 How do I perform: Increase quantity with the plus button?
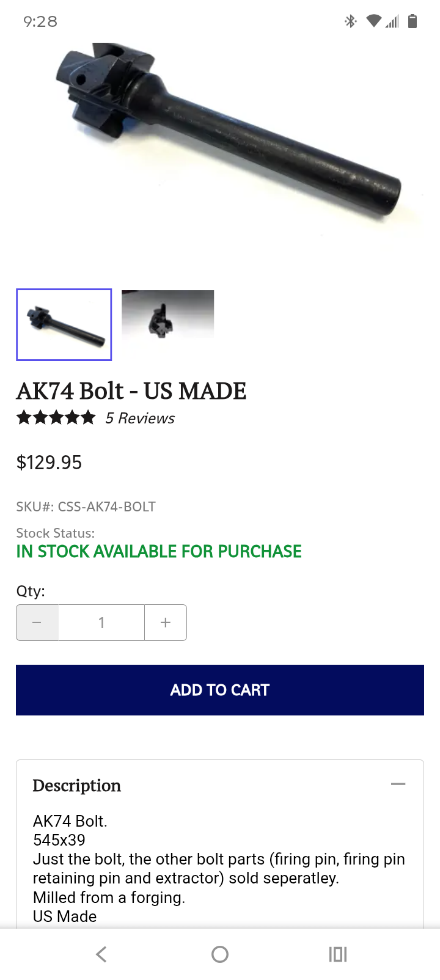pos(165,623)
